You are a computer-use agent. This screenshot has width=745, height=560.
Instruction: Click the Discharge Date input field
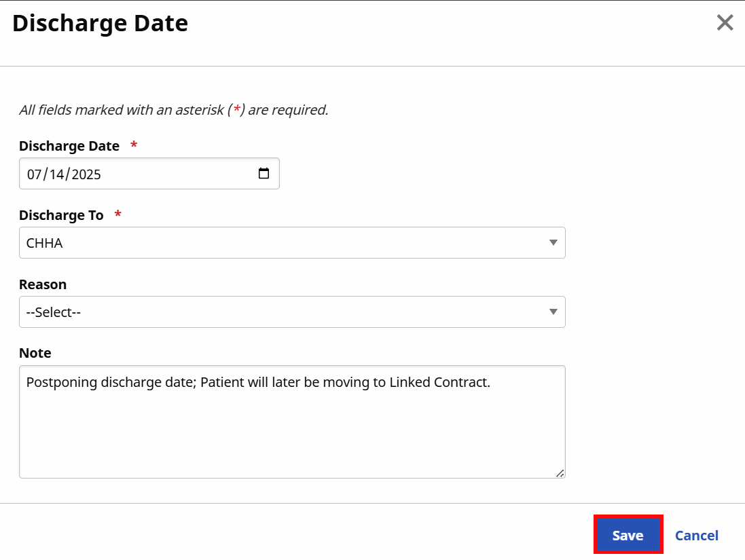coord(149,174)
